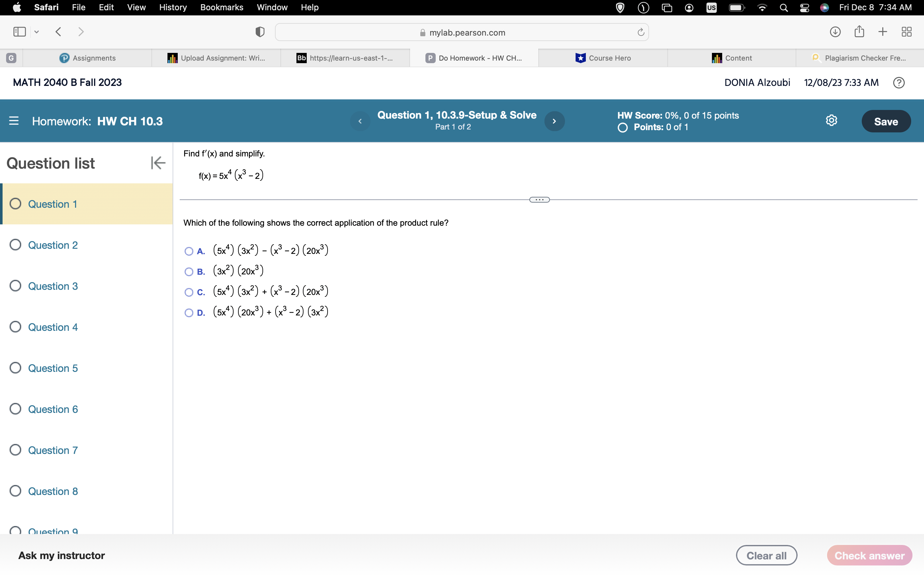Open the settings gear in the homework toolbar
924x577 pixels.
[x=832, y=120]
